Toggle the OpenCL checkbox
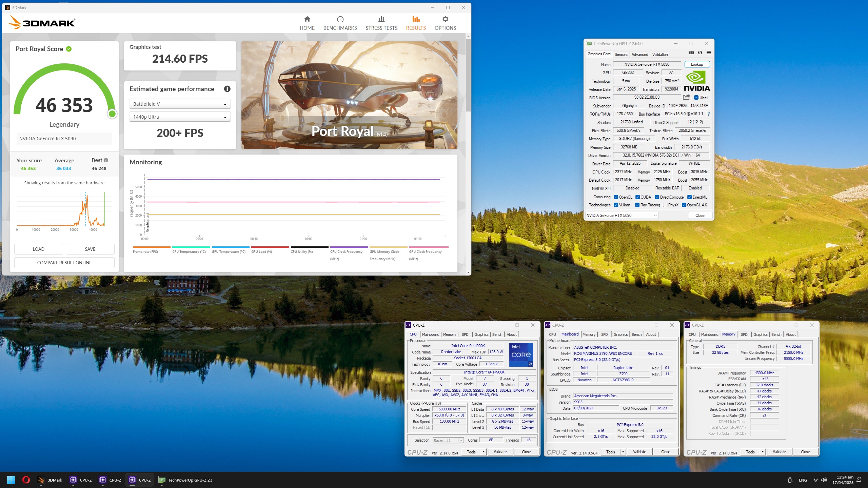Screen dimensions: 868x488 coord(616,197)
